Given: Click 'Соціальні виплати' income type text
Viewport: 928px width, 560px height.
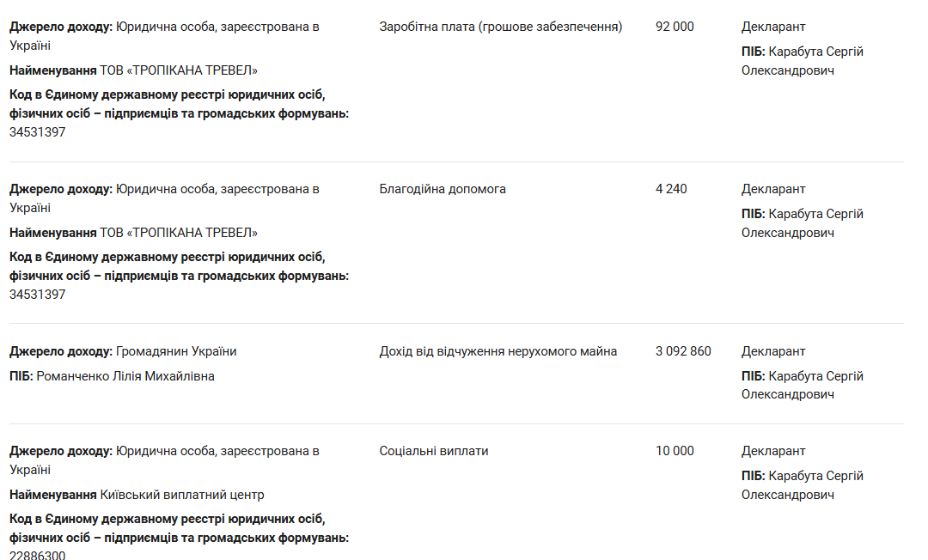Looking at the screenshot, I should point(434,451).
